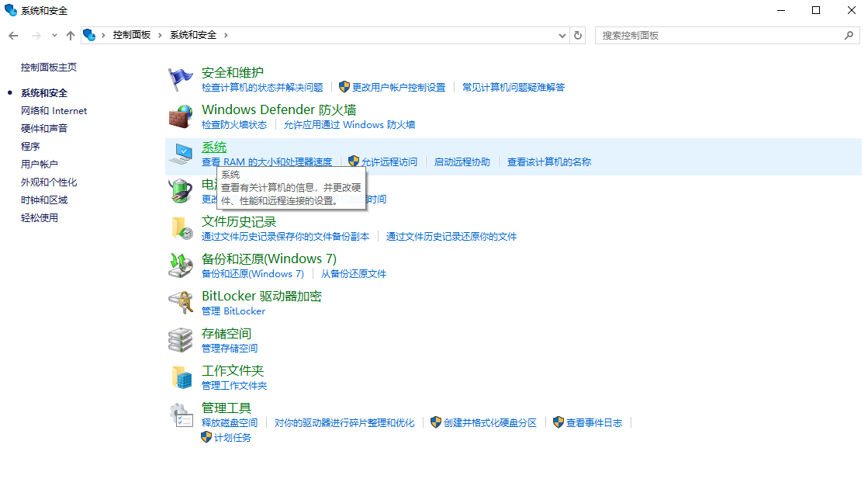Click the BitLocker drive encryption key icon

(x=180, y=303)
